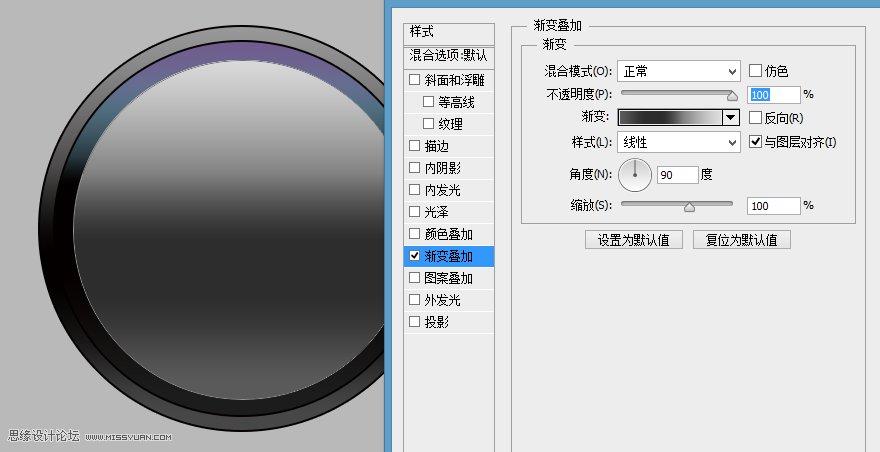Image resolution: width=880 pixels, height=452 pixels.
Task: Enable the 颜色叠加 checkbox
Action: pyautogui.click(x=414, y=234)
